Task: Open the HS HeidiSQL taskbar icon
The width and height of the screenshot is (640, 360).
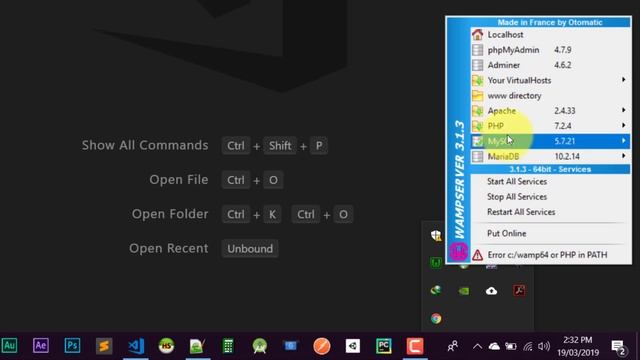Action: click(x=167, y=346)
